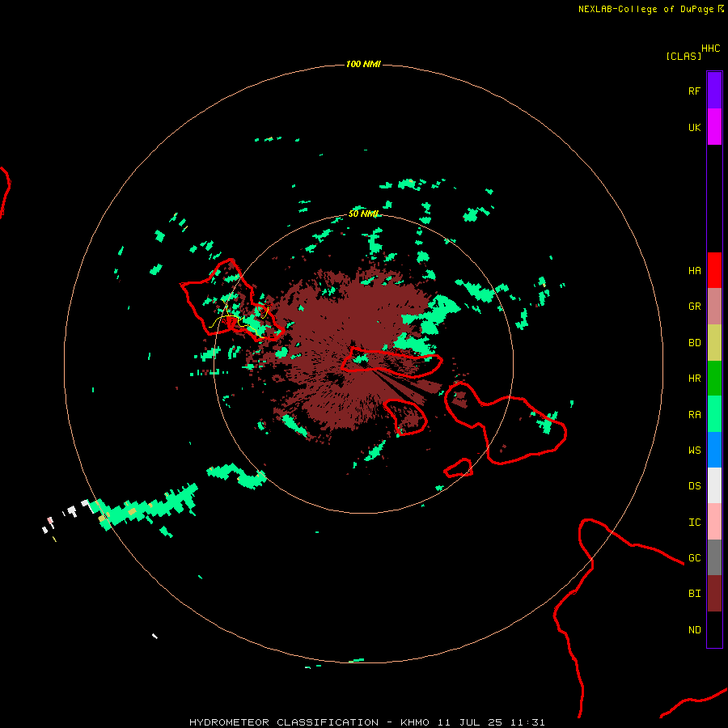Click the DS white legend swatch
This screenshot has height=728, width=728.
click(714, 485)
